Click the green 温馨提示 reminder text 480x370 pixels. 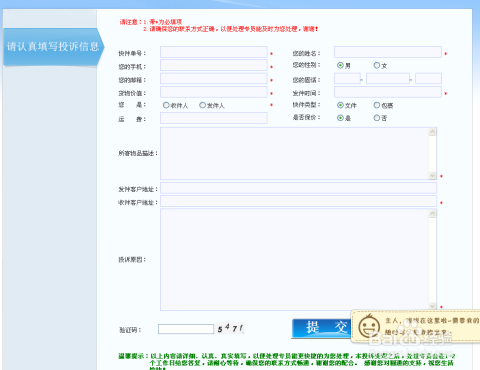[286, 363]
